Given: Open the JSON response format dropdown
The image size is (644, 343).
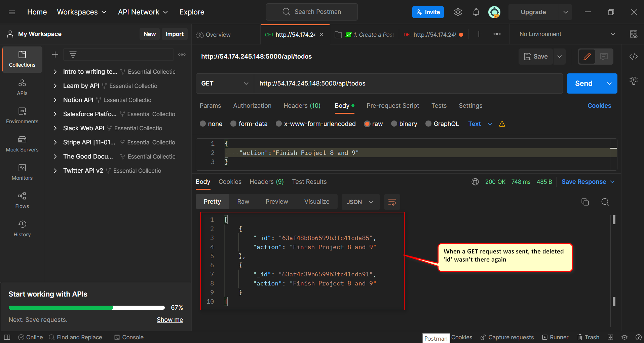Looking at the screenshot, I should point(361,202).
